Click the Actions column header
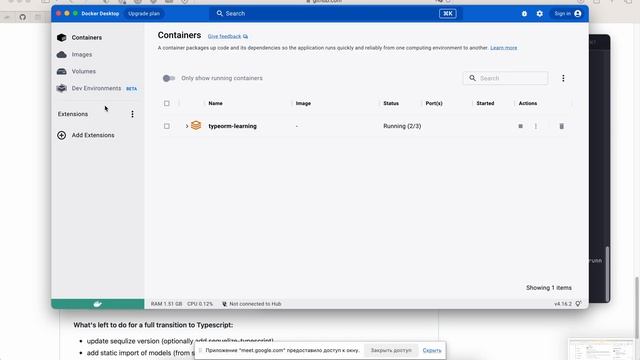Viewport: 640px width, 360px height. coord(528,103)
